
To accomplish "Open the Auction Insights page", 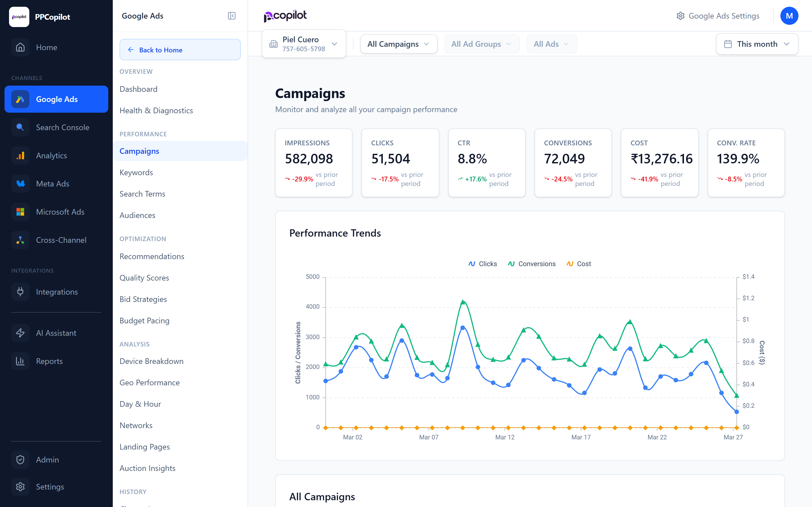I will point(147,468).
